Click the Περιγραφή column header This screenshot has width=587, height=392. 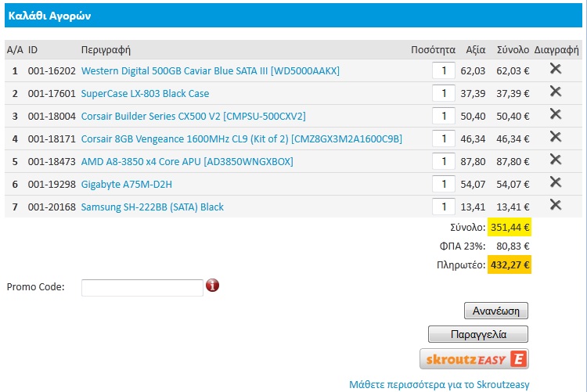point(106,50)
